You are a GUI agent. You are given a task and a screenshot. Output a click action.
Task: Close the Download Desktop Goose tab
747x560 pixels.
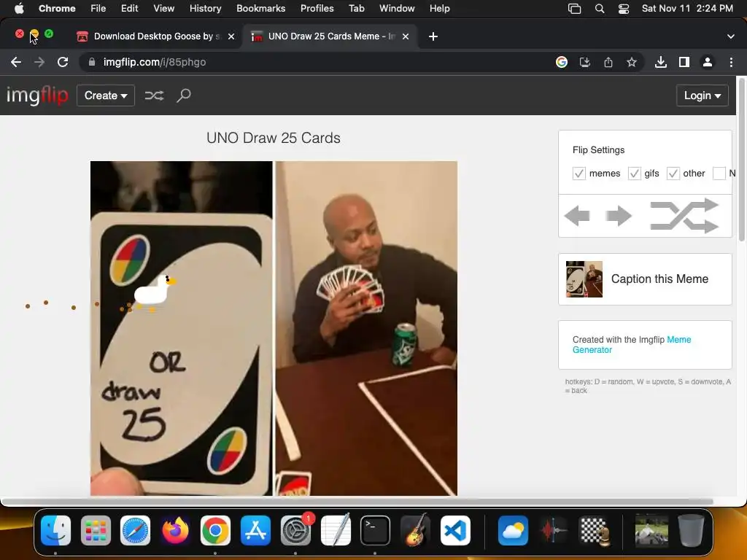tap(231, 36)
